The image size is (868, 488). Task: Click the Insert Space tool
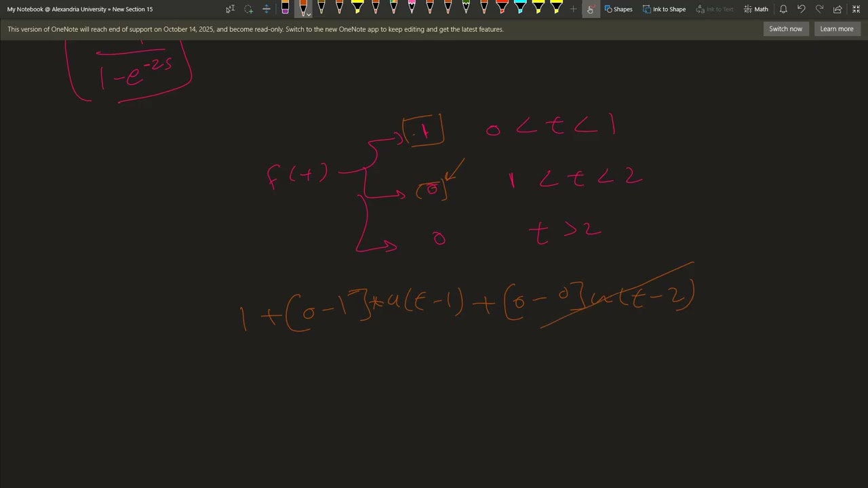click(x=267, y=9)
